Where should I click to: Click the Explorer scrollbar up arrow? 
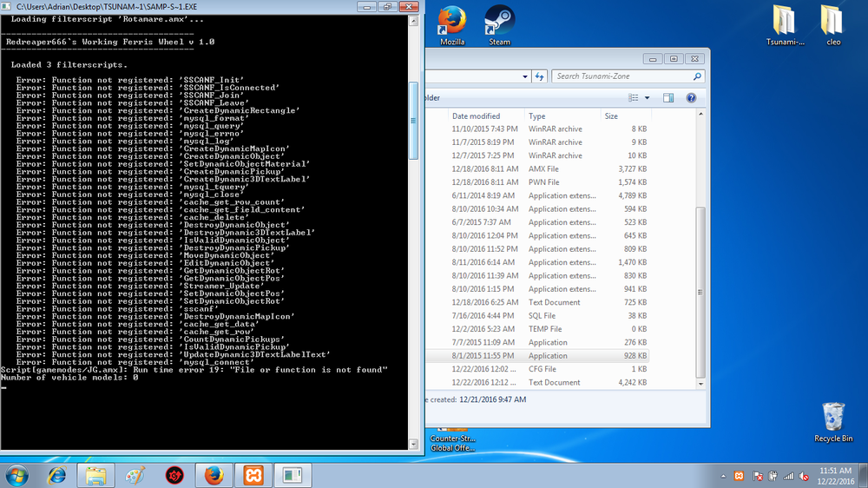pos(700,114)
